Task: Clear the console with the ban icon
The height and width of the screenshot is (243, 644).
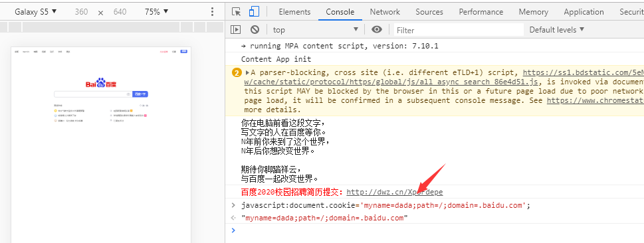Action: point(255,30)
